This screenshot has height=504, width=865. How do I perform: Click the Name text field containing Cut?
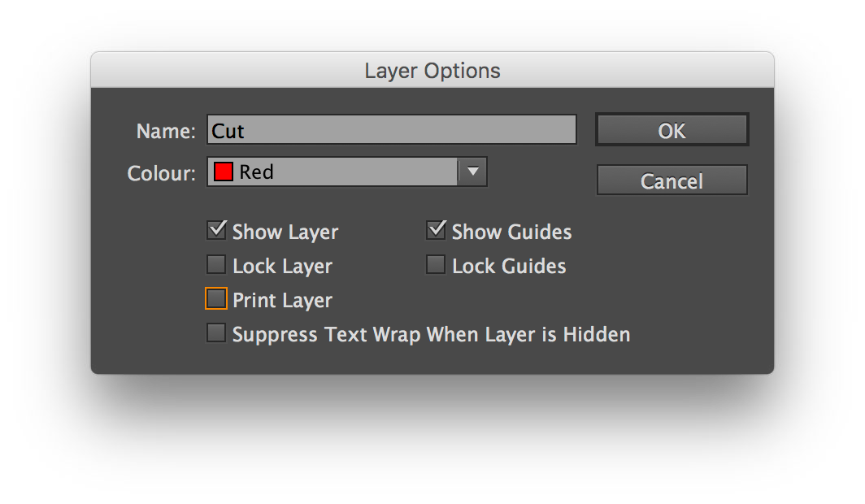(x=391, y=130)
